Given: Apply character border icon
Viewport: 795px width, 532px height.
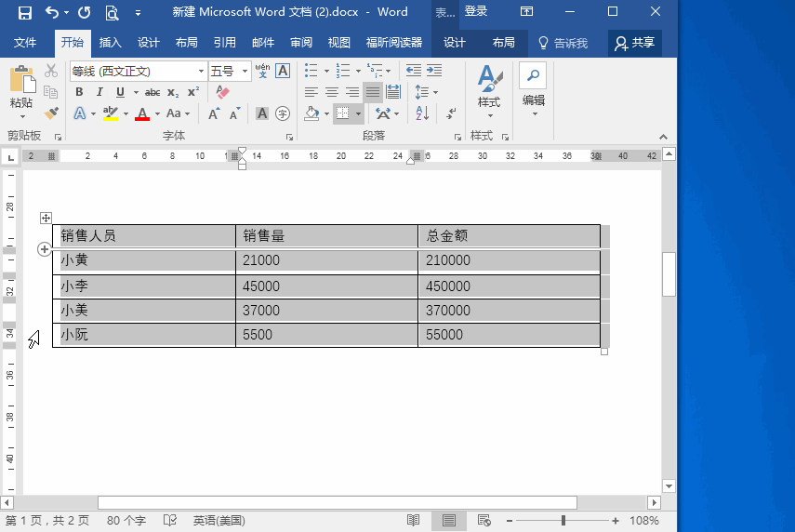Looking at the screenshot, I should click(x=283, y=71).
